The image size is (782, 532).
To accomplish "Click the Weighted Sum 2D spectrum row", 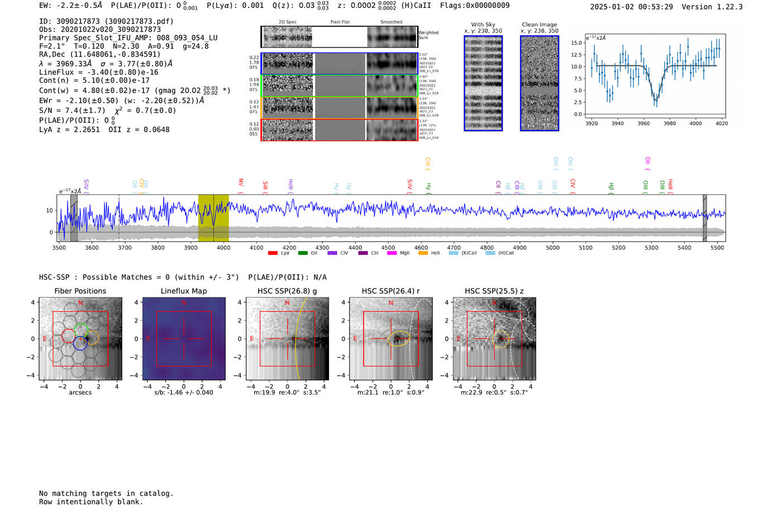I will [x=340, y=37].
